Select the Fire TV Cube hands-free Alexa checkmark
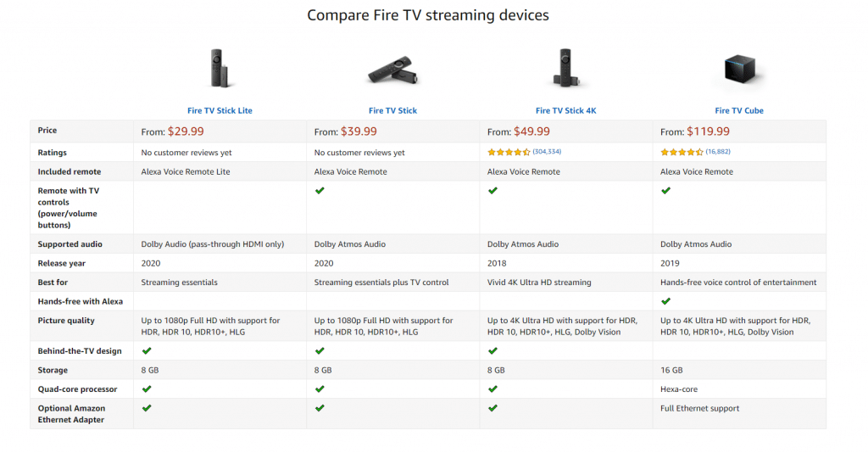868x453 pixels. (666, 301)
